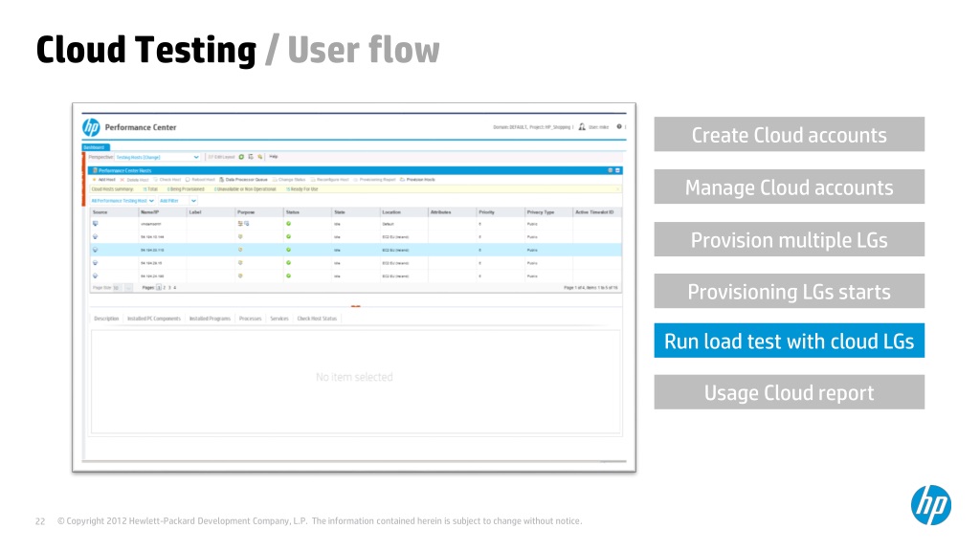Click Edit Layout in the perspective toolbar
The height and width of the screenshot is (551, 980).
click(221, 157)
